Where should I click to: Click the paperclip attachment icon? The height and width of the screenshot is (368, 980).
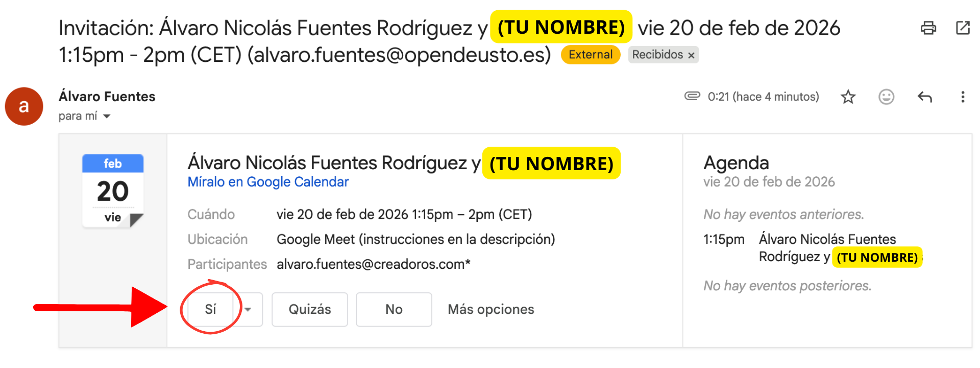coord(692,96)
